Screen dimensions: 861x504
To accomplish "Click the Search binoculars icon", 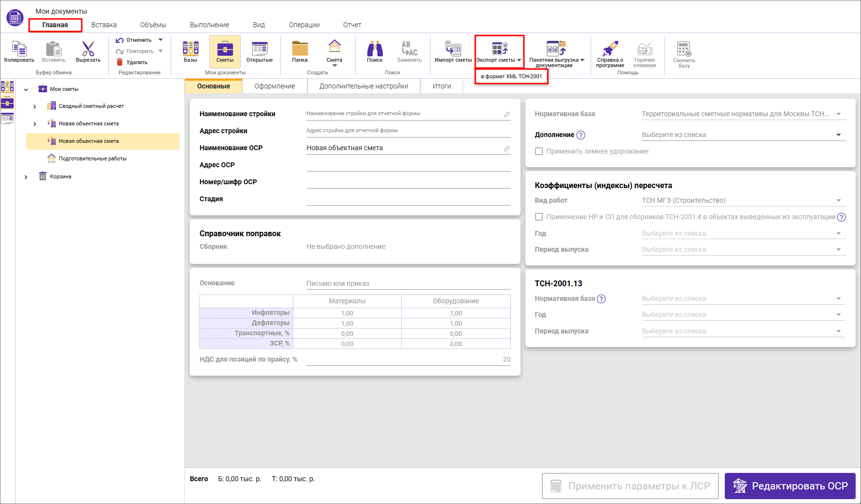I will click(x=375, y=49).
